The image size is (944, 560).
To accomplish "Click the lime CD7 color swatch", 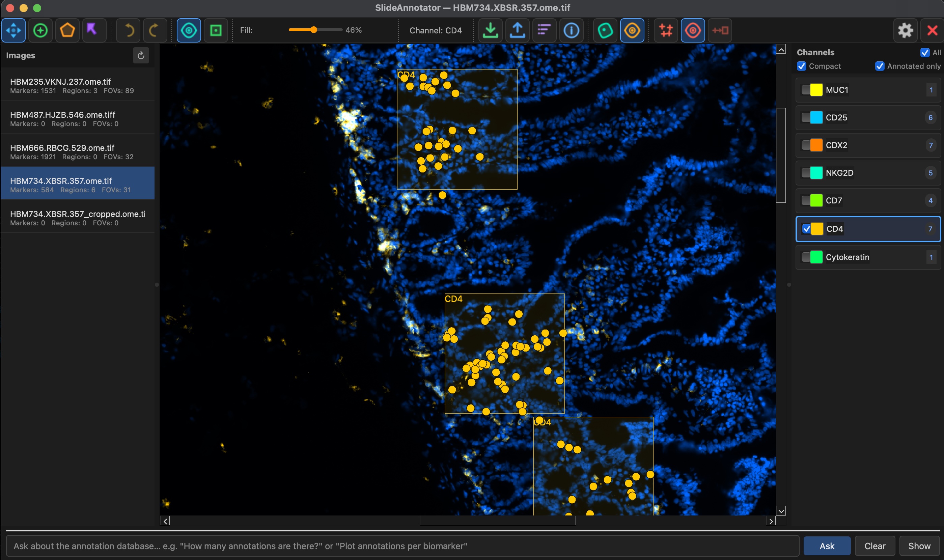I will pos(816,200).
